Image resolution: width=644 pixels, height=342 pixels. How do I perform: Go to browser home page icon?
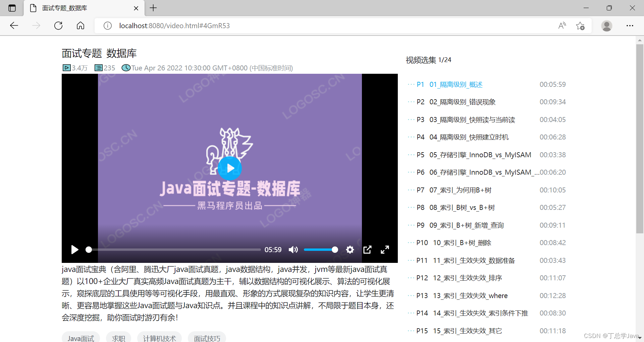80,25
